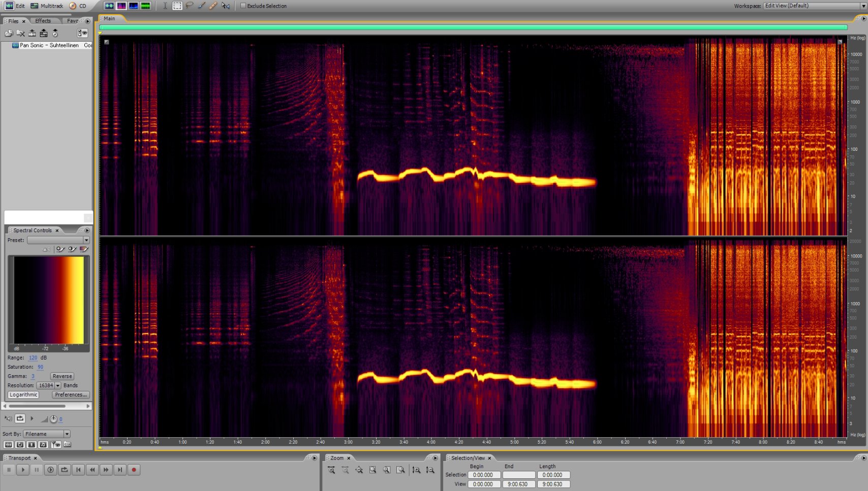Screen dimensions: 868x491
Task: Click Zoom In Horizontally icon
Action: [x=331, y=470]
